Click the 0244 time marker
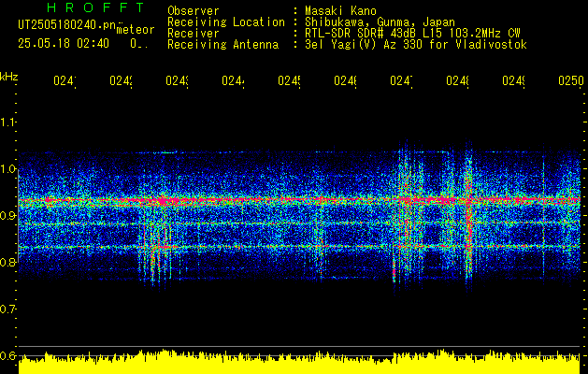 click(x=233, y=80)
